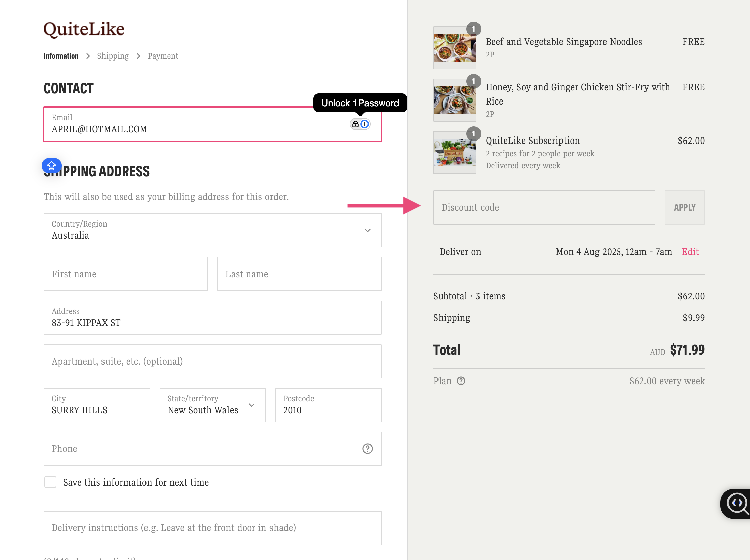This screenshot has width=750, height=560.
Task: Click the Shipping cost $9.99
Action: (694, 318)
